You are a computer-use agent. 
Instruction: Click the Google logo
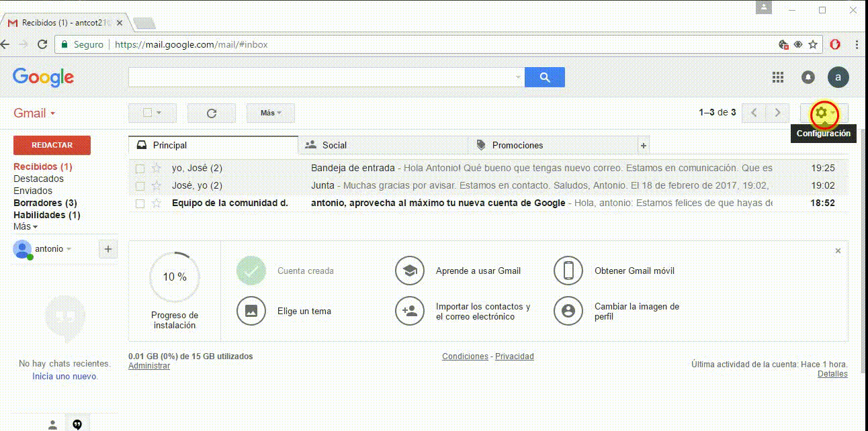click(43, 77)
